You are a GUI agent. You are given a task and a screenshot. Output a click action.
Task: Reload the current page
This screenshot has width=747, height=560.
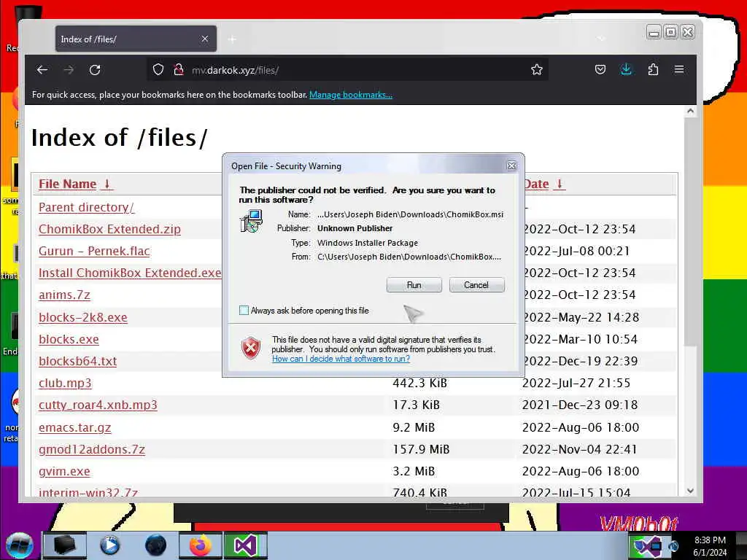(95, 70)
